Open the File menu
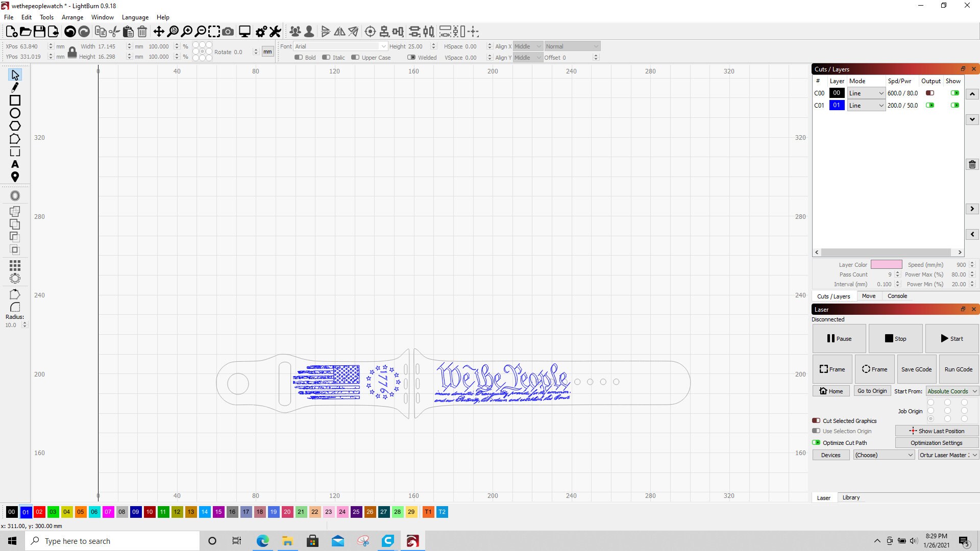Viewport: 980px width, 551px height. pyautogui.click(x=9, y=17)
